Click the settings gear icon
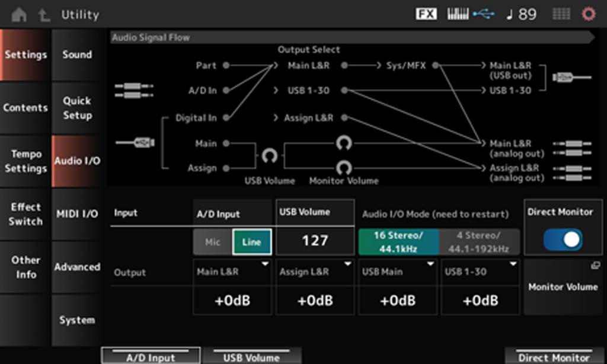Viewport: 607px width, 364px height. [588, 13]
